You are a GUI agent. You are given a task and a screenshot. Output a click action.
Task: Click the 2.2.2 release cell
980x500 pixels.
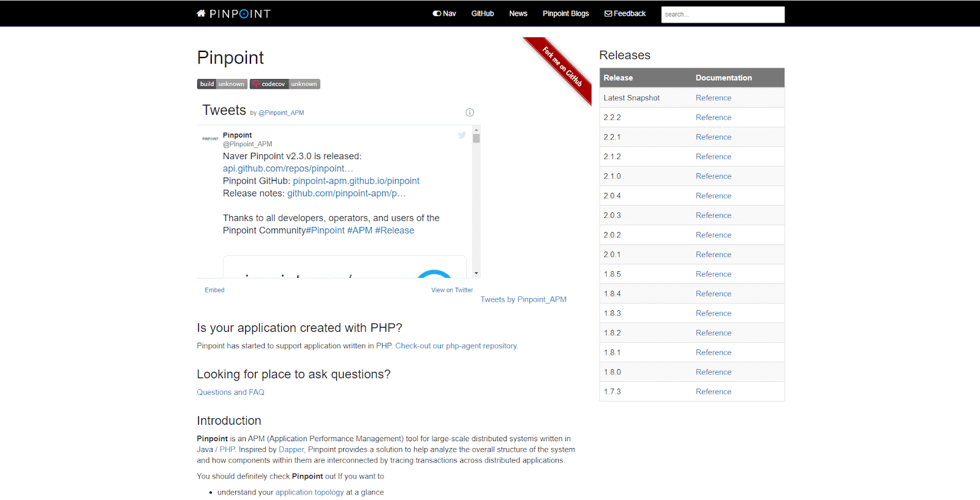click(x=646, y=118)
